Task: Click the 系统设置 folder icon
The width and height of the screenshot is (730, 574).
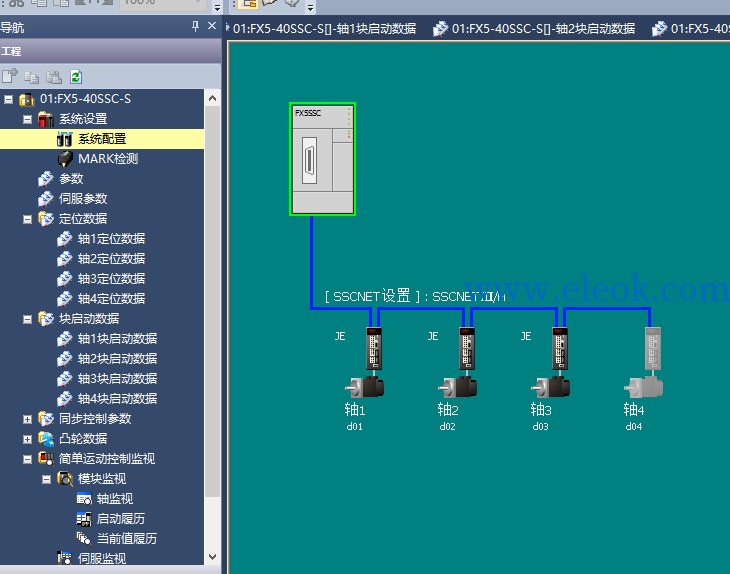Action: (x=46, y=119)
